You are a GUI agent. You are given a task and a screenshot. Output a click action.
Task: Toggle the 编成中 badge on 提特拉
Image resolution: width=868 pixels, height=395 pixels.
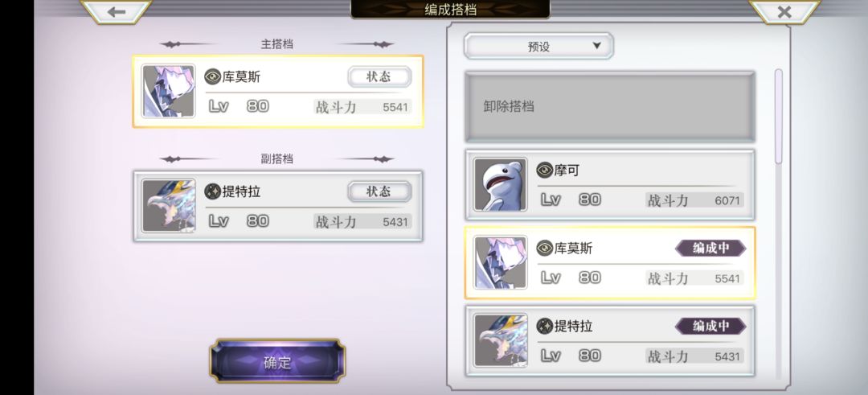710,327
